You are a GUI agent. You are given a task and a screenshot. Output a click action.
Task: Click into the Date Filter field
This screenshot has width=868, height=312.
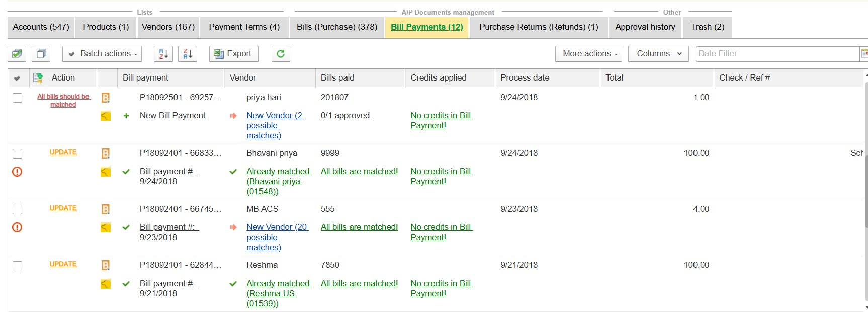tap(777, 54)
